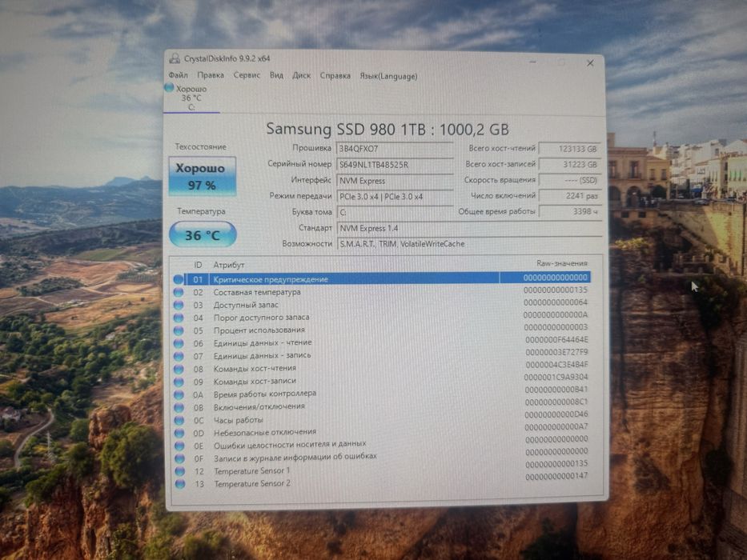Select row 06 Единицы данных - чтение
The image size is (747, 560).
click(381, 342)
